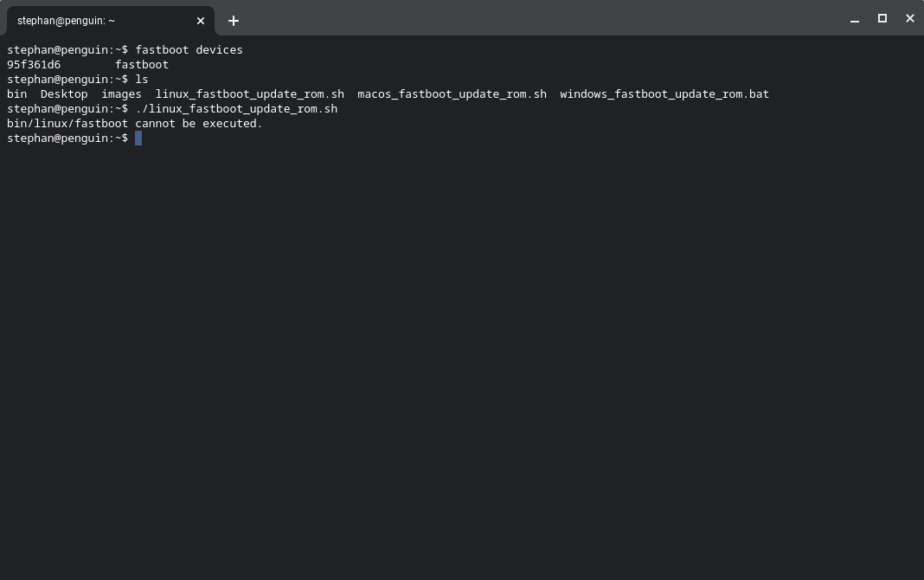Click the 'fastboot' status next to serial
The height and width of the screenshot is (580, 924).
coord(141,65)
